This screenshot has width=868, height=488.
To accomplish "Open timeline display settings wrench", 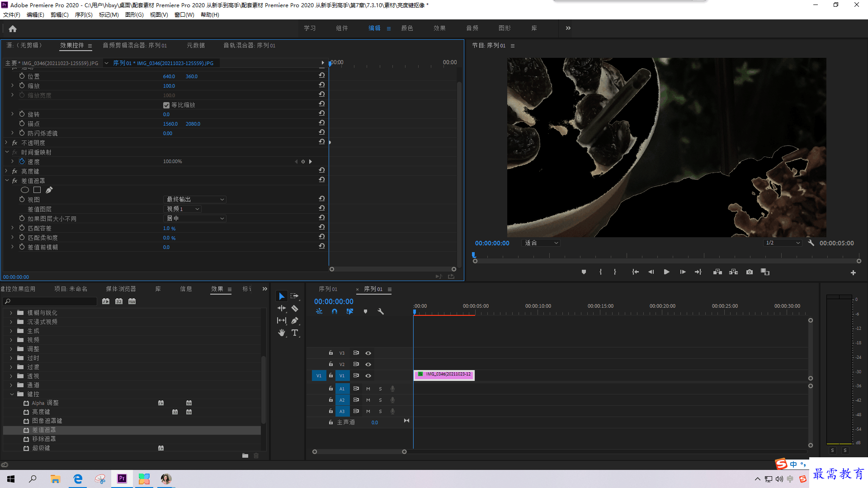I will [x=381, y=311].
